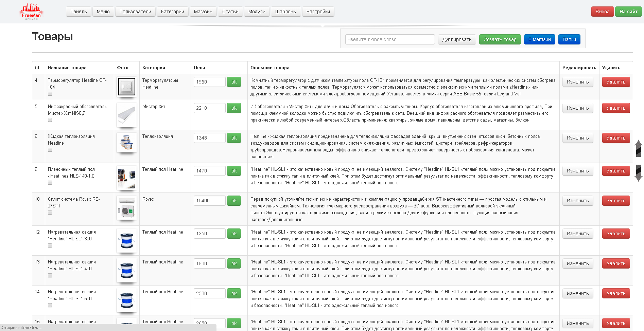Focus the Введите любое слово search field
Image resolution: width=644 pixels, height=331 pixels.
tap(390, 39)
